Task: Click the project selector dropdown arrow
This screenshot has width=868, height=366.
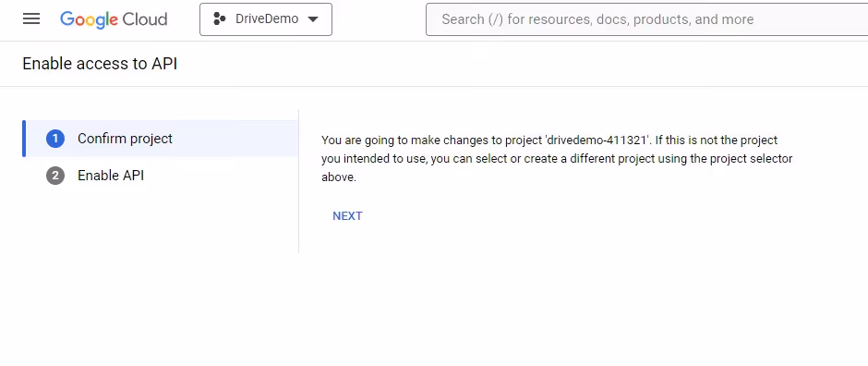Action: [313, 19]
